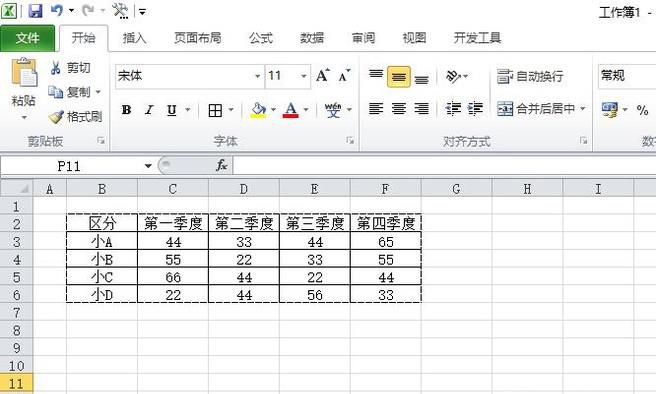Click the 格式刷 (Format Painter) button
The height and width of the screenshot is (394, 656).
pyautogui.click(x=75, y=117)
